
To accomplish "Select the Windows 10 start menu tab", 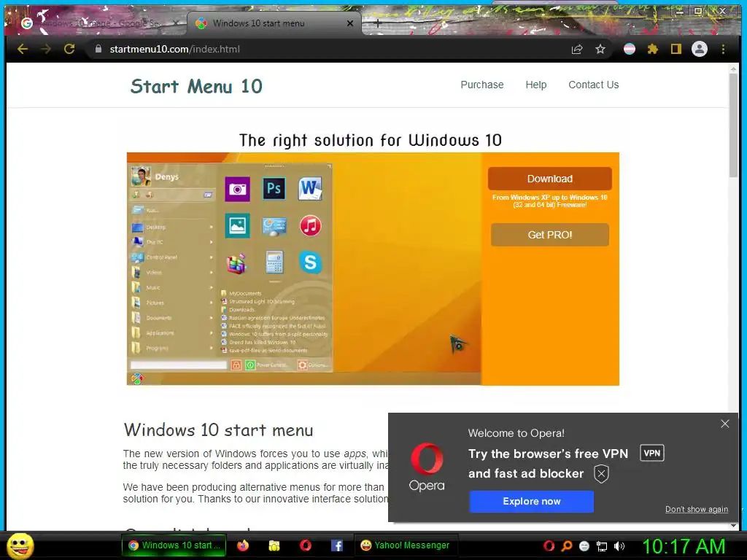I will point(274,23).
